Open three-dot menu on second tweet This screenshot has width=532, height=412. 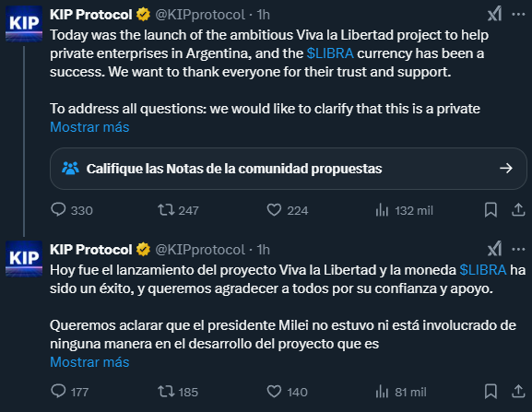(518, 249)
